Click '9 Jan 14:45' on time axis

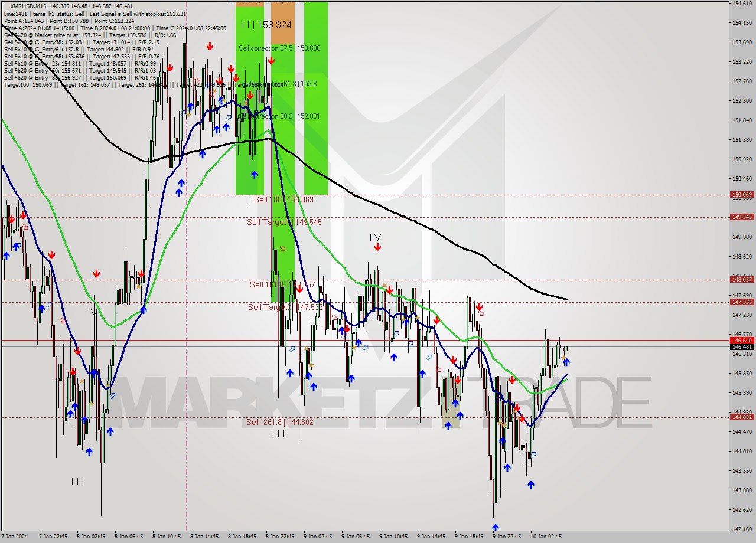point(431,537)
